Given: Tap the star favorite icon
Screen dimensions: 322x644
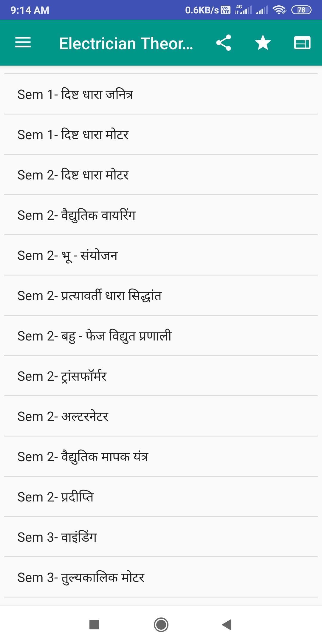Looking at the screenshot, I should [263, 43].
